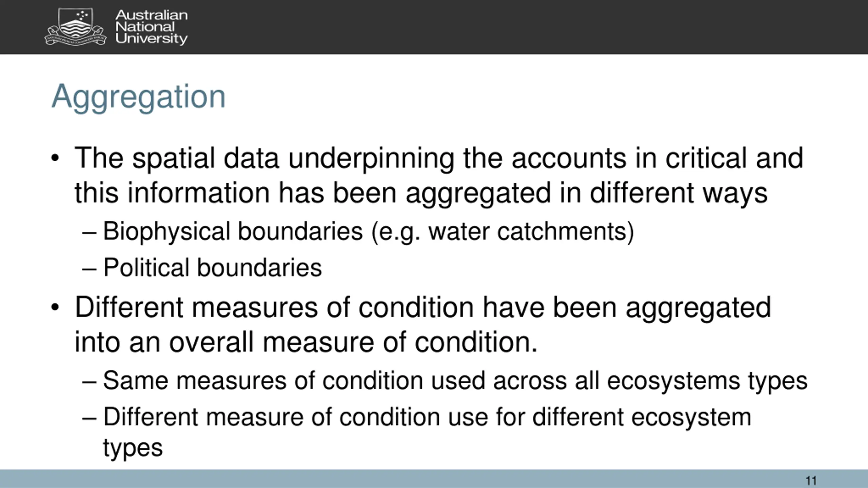This screenshot has height=488, width=868.
Task: Click the dark header banner area
Action: click(434, 27)
